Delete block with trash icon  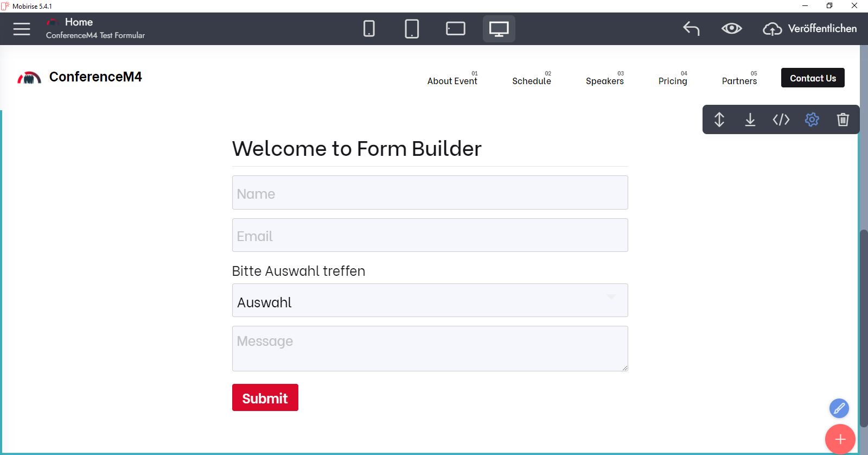point(843,119)
